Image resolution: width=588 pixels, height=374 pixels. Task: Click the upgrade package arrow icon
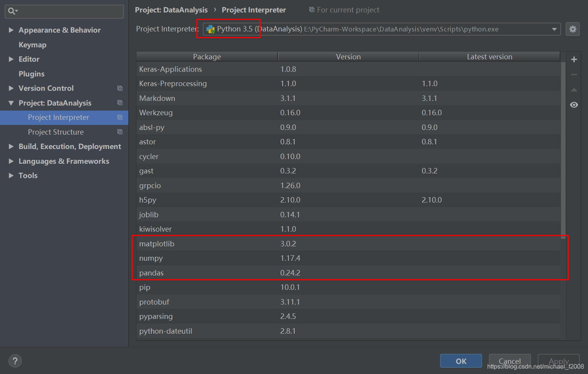(x=574, y=90)
